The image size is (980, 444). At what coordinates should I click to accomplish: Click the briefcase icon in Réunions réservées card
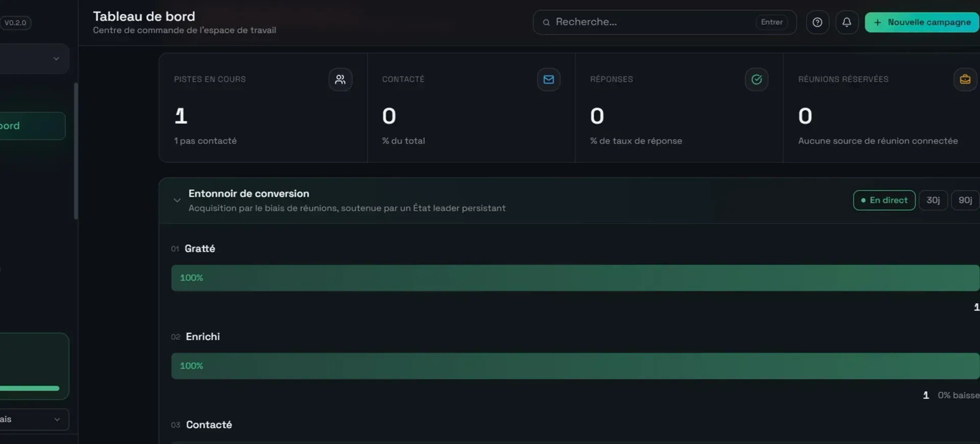[x=965, y=80]
